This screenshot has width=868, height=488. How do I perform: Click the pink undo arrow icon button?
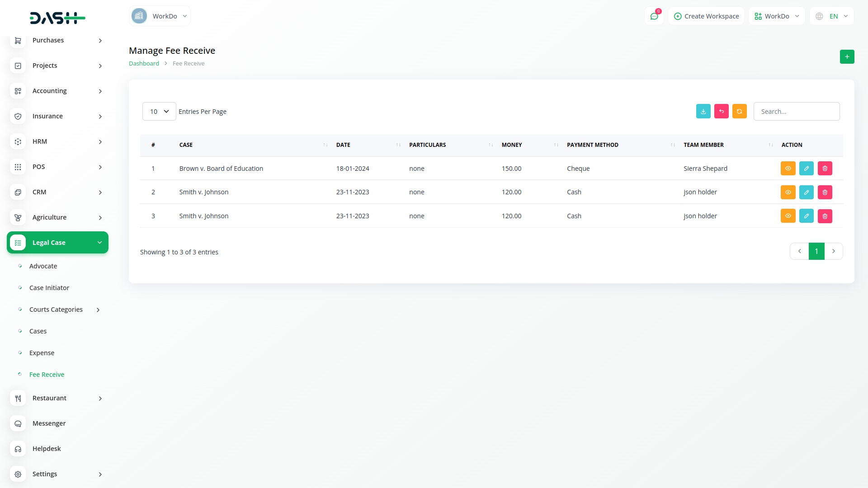(x=721, y=112)
